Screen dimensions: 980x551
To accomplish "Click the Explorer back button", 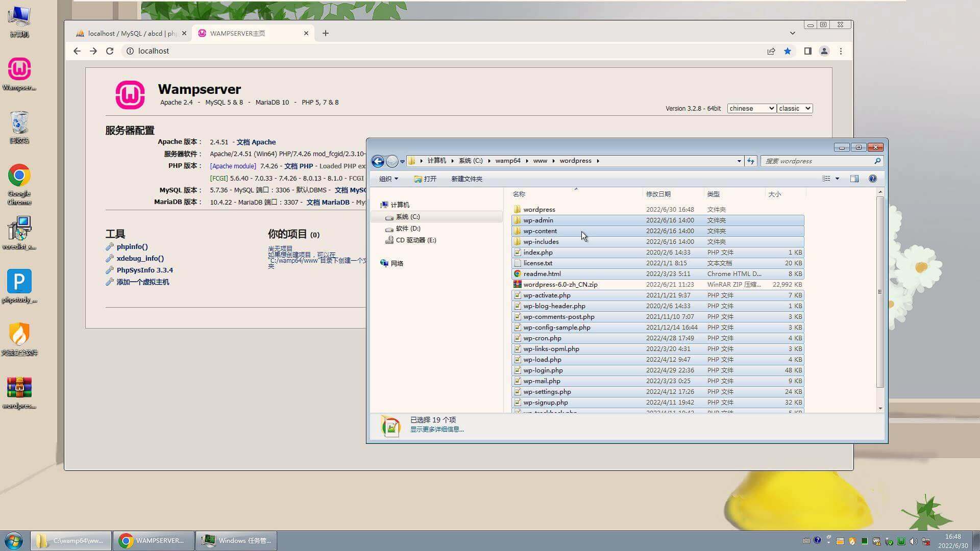I will pyautogui.click(x=377, y=161).
